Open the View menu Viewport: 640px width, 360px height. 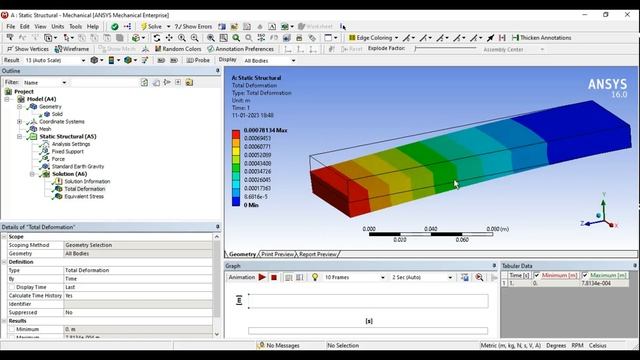40,27
